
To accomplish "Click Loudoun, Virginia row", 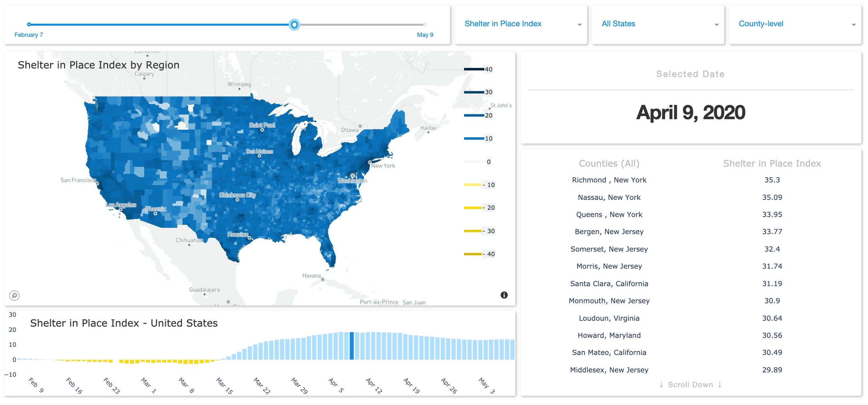I will click(690, 318).
